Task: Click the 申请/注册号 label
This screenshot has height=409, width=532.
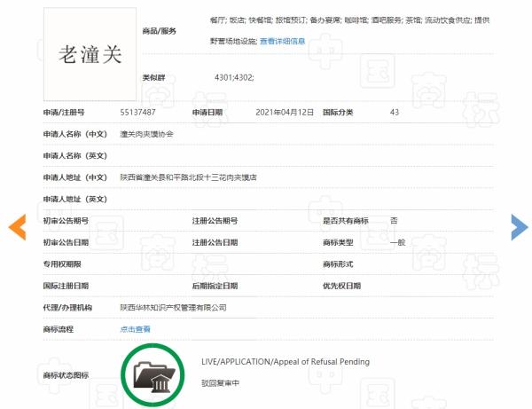Action: [64, 113]
